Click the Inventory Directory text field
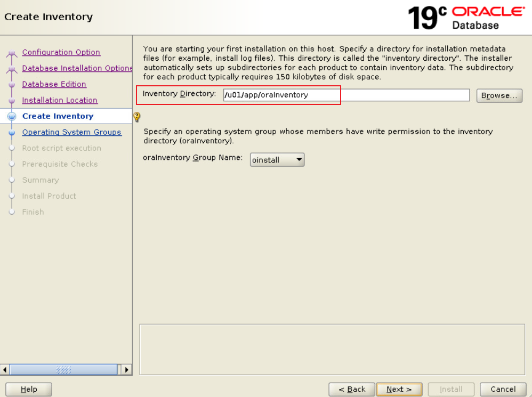 (346, 95)
